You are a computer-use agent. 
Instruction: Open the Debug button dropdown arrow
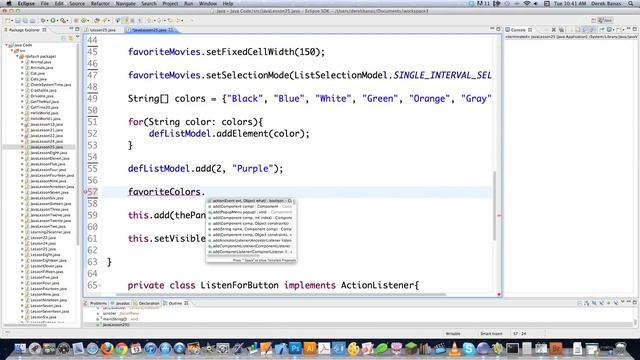[48, 20]
